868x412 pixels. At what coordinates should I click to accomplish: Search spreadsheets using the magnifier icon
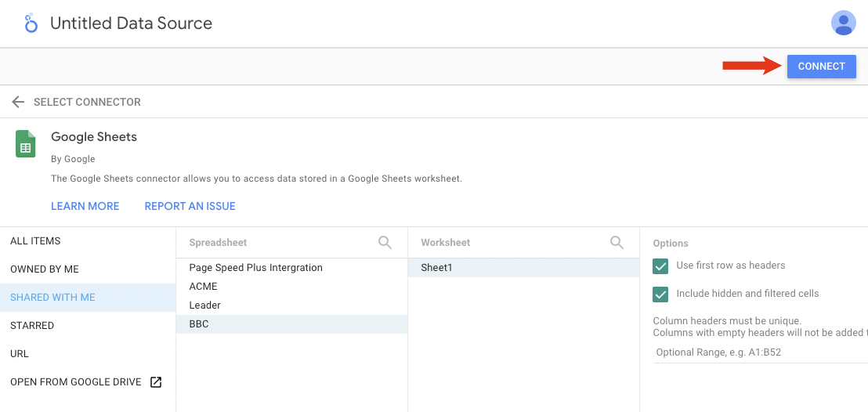pos(385,243)
